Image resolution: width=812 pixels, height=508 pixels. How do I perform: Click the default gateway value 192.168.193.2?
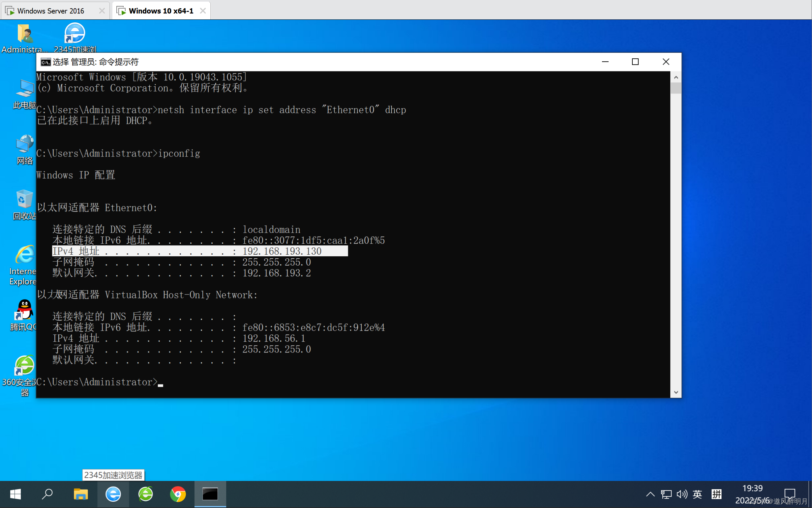(277, 273)
